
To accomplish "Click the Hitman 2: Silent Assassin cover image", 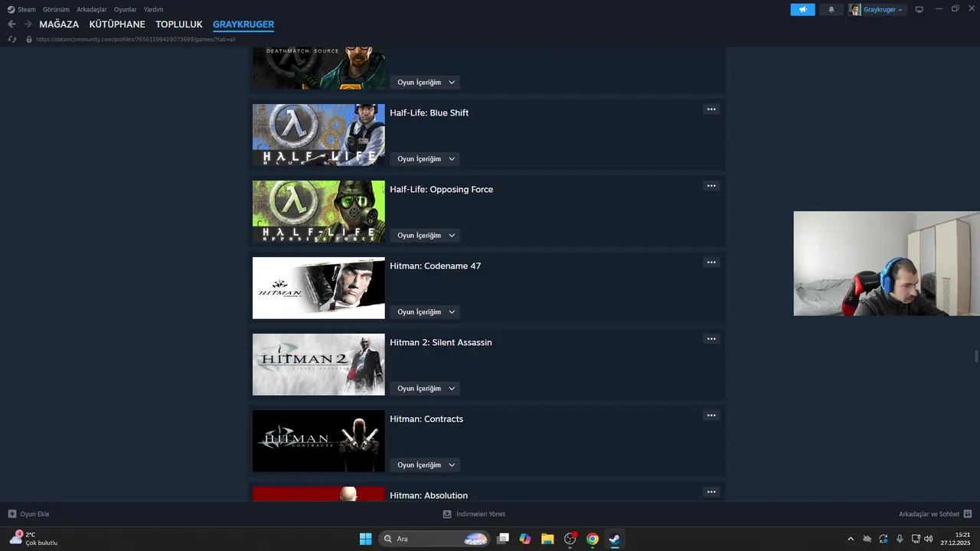I will (318, 364).
